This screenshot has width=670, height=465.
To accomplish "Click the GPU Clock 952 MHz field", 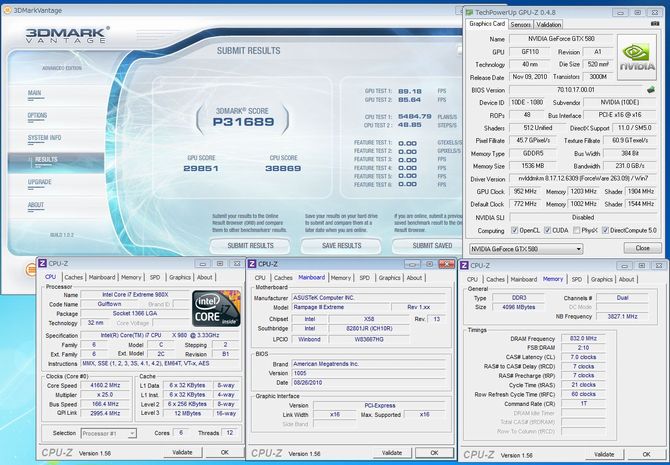I will [x=525, y=191].
